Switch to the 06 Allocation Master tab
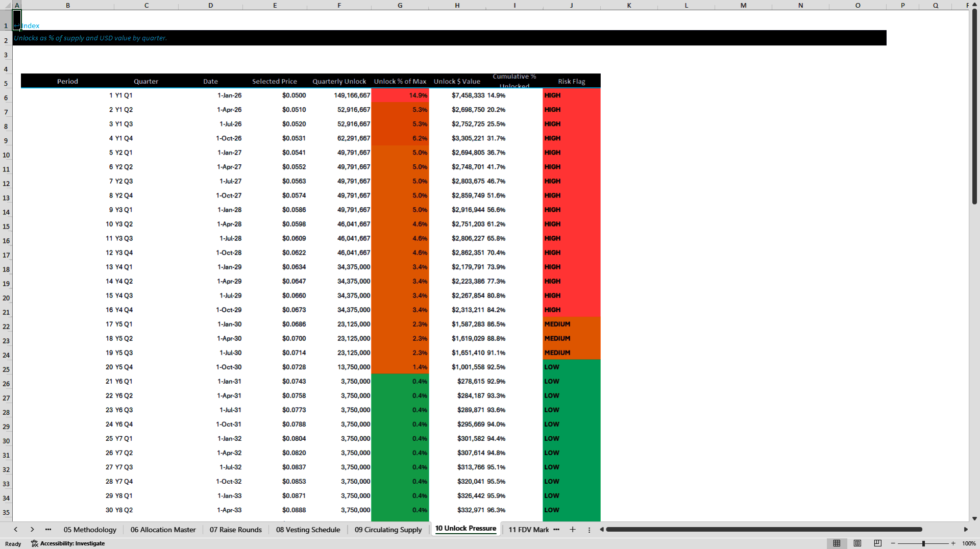Screen dimensions: 980x549 [163, 530]
